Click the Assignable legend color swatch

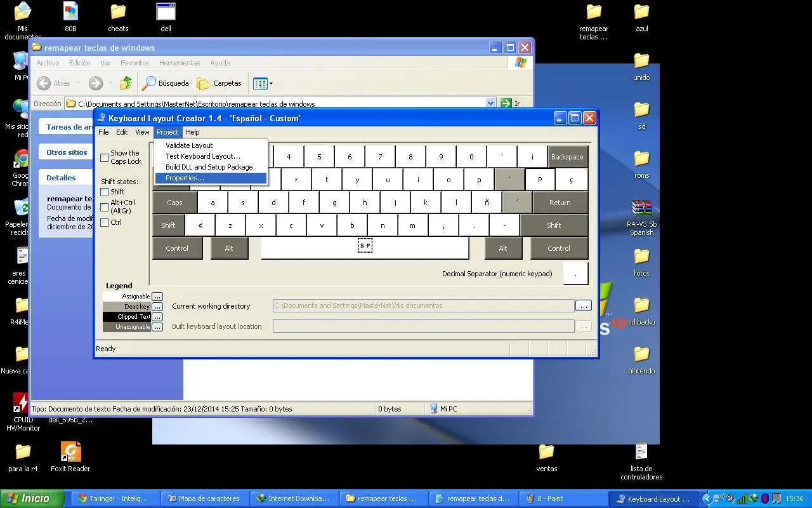(x=127, y=297)
